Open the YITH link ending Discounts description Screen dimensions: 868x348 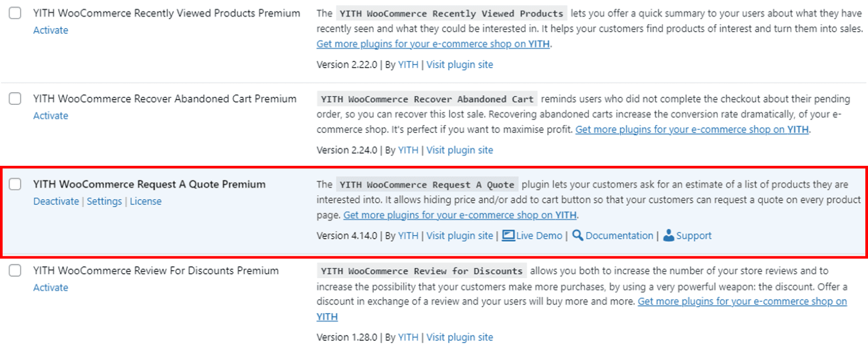(x=327, y=316)
